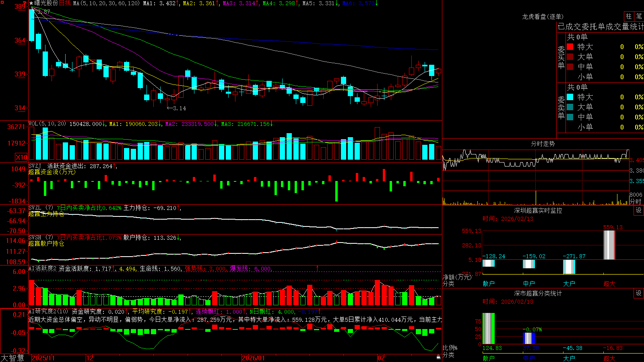
Task: Click the 时间: 2026/02/13 text in realtime monitor
Action: pos(508,219)
